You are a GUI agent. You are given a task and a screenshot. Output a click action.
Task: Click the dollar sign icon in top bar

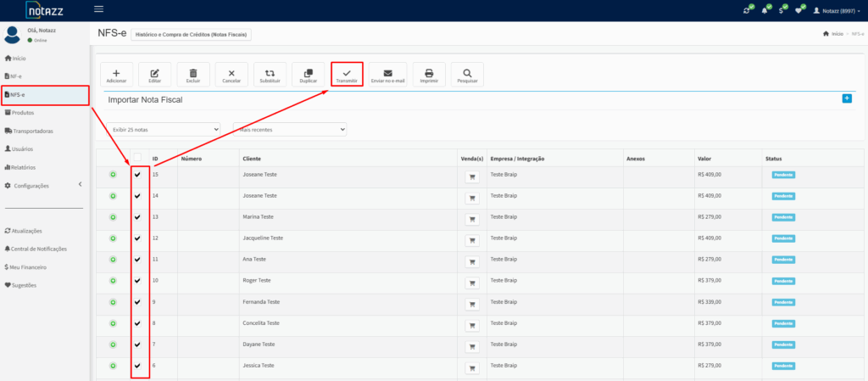tap(782, 10)
